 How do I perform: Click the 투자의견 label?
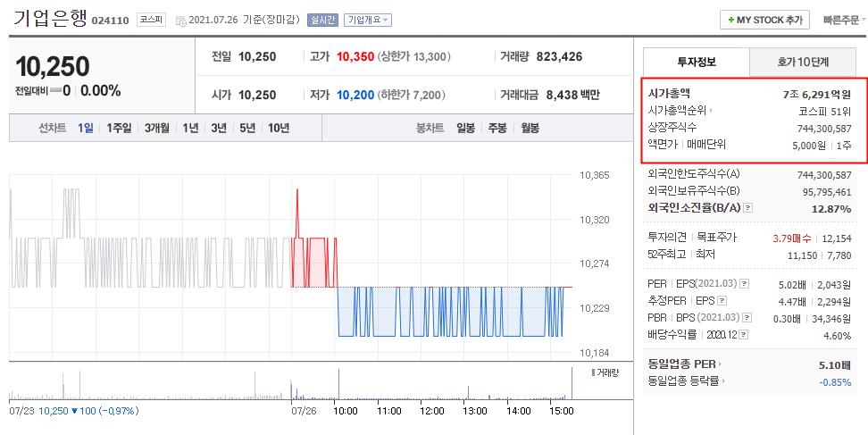click(x=669, y=237)
